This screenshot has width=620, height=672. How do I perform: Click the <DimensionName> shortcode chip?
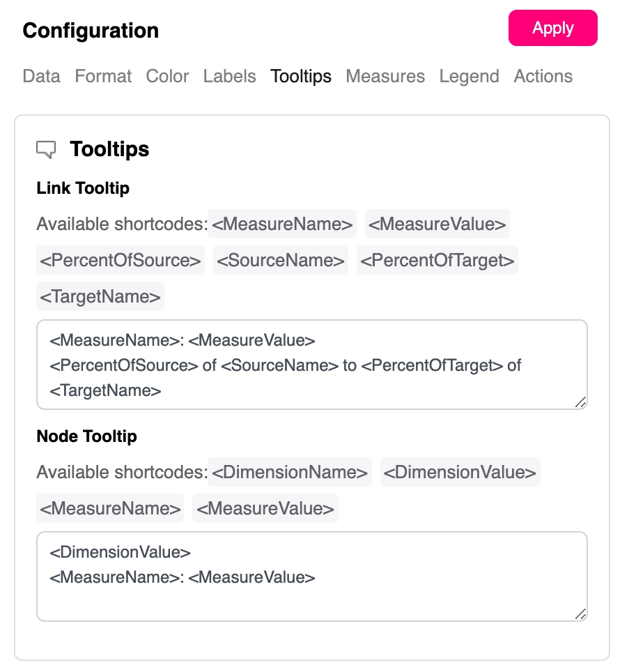[x=290, y=472]
